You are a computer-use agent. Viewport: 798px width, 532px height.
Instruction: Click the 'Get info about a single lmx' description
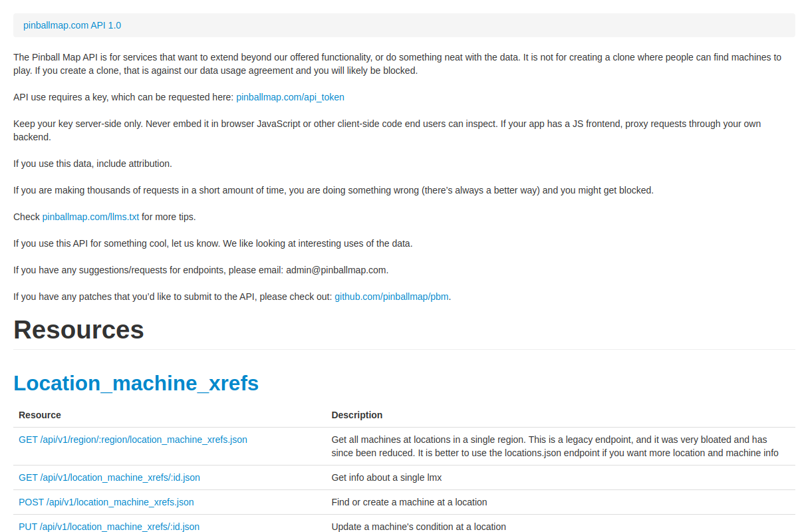coord(387,477)
